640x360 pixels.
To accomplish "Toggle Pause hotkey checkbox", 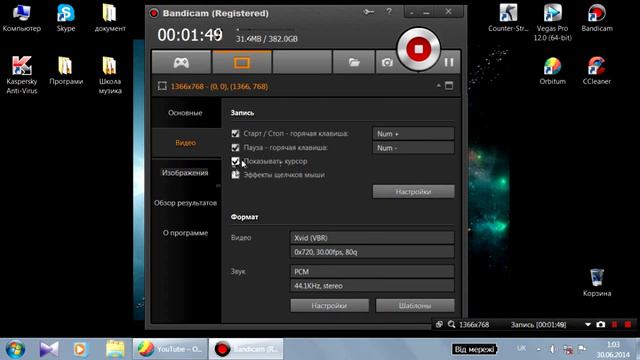I will point(235,147).
